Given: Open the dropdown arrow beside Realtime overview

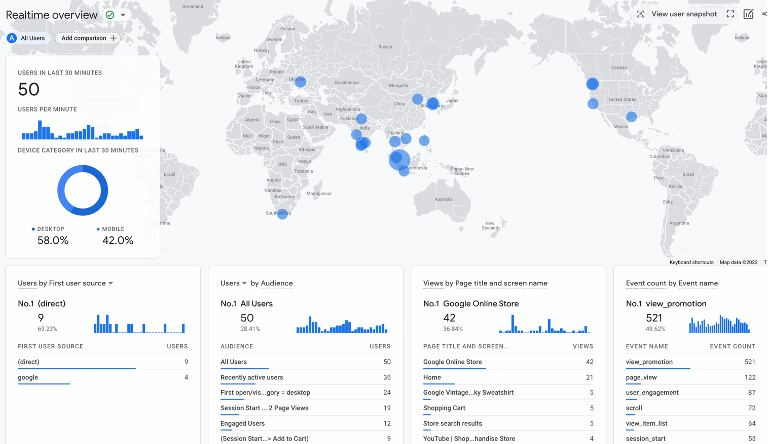Looking at the screenshot, I should click(x=123, y=15).
